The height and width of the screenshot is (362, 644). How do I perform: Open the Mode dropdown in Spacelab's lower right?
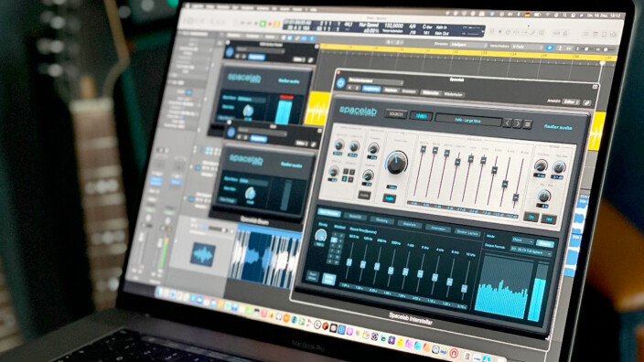click(522, 240)
